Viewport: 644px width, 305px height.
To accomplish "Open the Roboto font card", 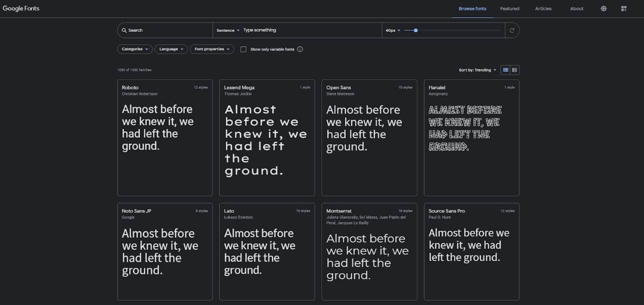I will pyautogui.click(x=165, y=138).
